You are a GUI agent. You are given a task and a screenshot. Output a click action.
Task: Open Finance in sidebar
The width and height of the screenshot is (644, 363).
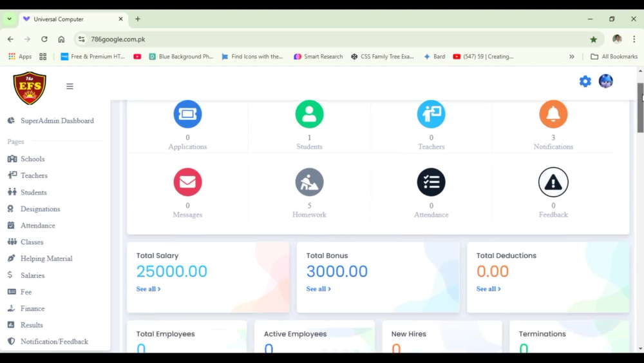pyautogui.click(x=26, y=308)
